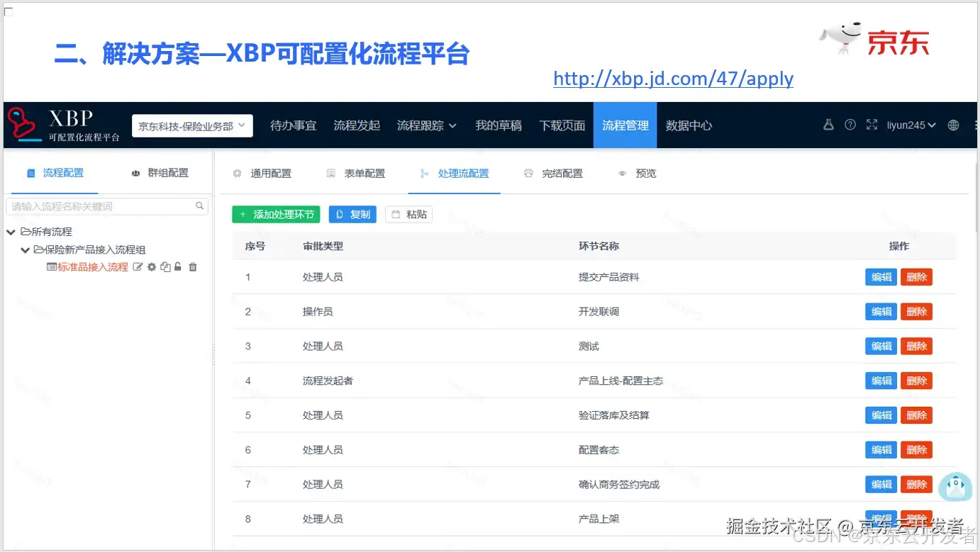The image size is (980, 552).
Task: Collapse the 保险新产品接入流程组 node arrow
Action: (25, 249)
